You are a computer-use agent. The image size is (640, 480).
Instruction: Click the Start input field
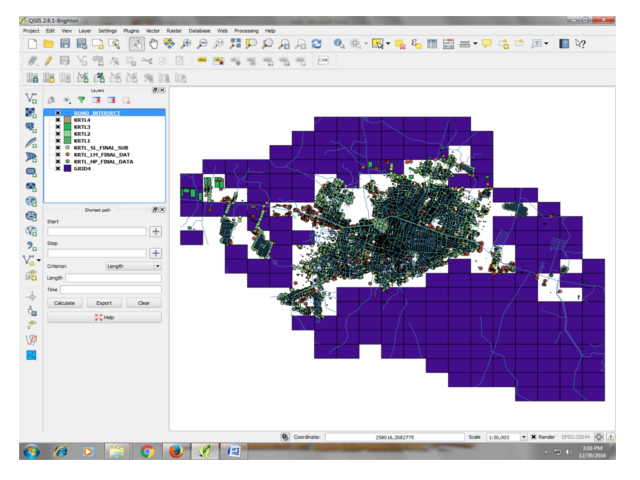point(97,231)
